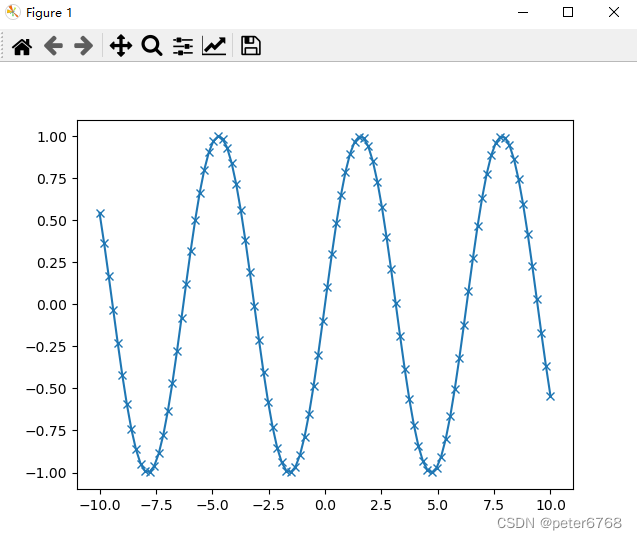Close the Figure 1 window
Screen dimensions: 637x540
point(614,12)
